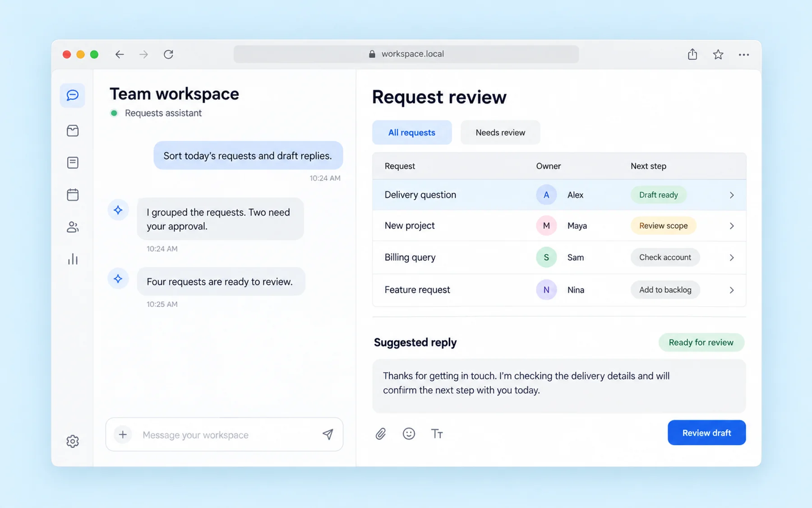The width and height of the screenshot is (812, 508).
Task: Switch to the Needs review tab
Action: pyautogui.click(x=500, y=132)
